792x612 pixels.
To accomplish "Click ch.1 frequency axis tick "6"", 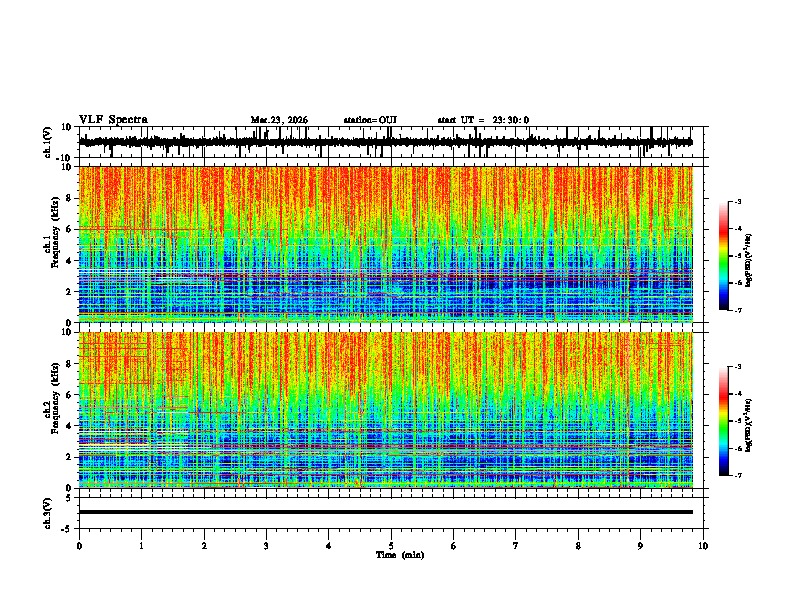I will [x=71, y=229].
